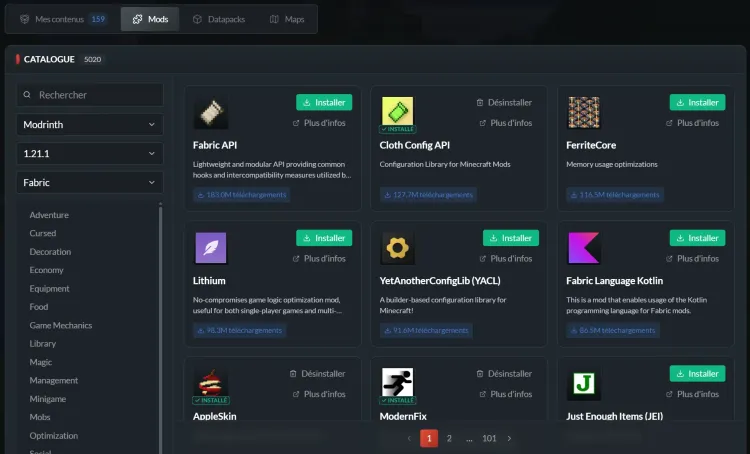Click the Kotlin logo icon
The image size is (750, 454).
584,248
